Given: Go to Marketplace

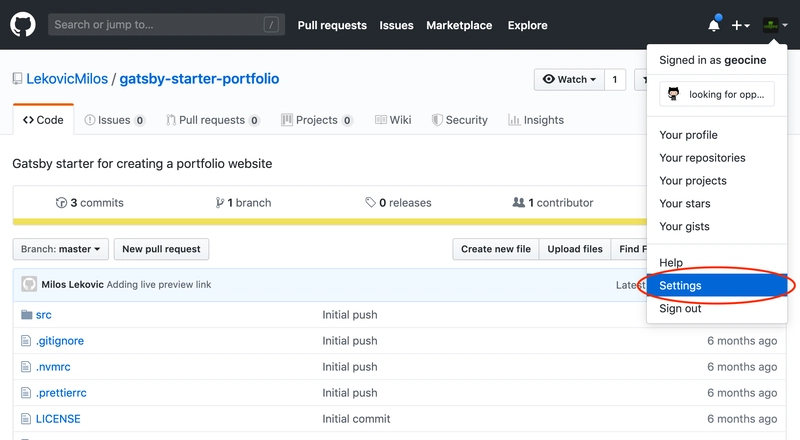Looking at the screenshot, I should click(459, 25).
